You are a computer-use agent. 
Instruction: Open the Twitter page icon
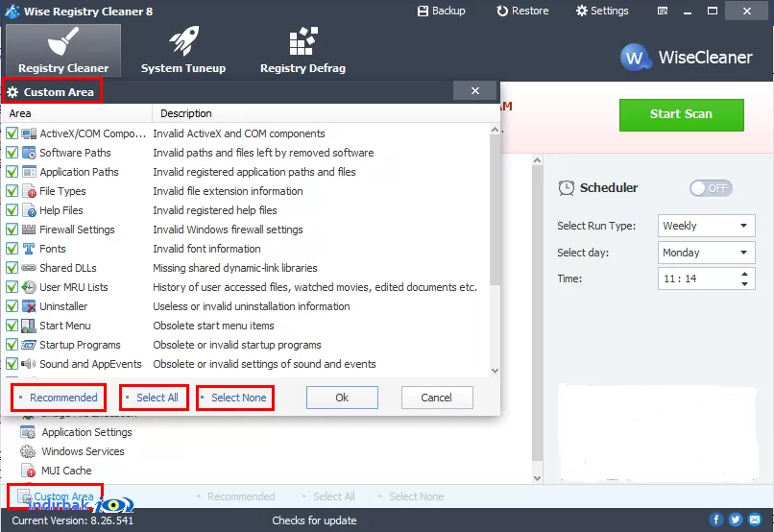[x=736, y=520]
